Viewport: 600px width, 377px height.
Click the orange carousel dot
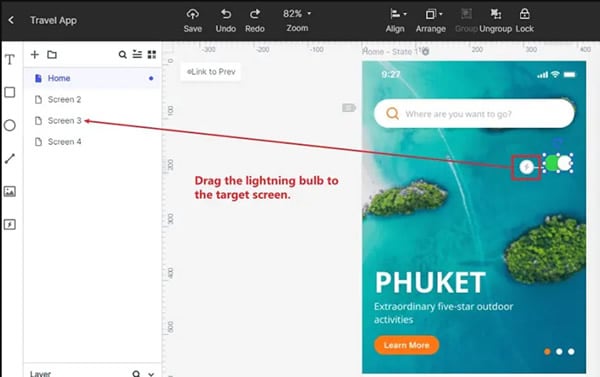point(547,351)
